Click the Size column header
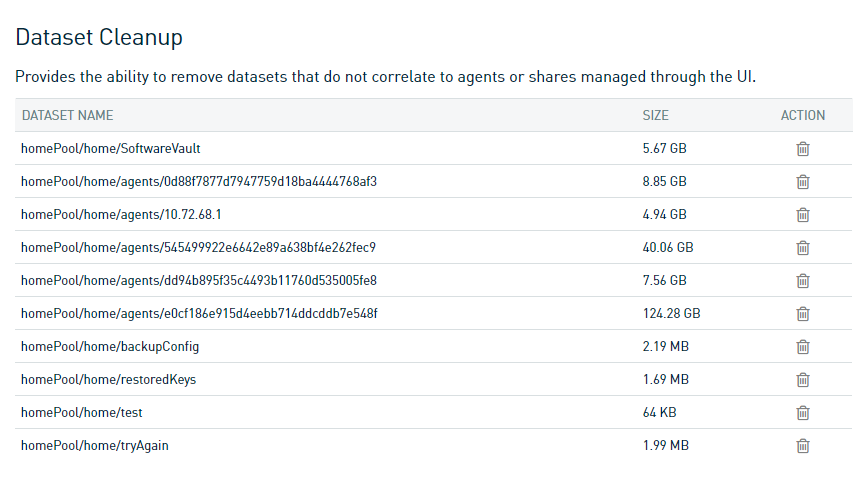 tap(655, 116)
